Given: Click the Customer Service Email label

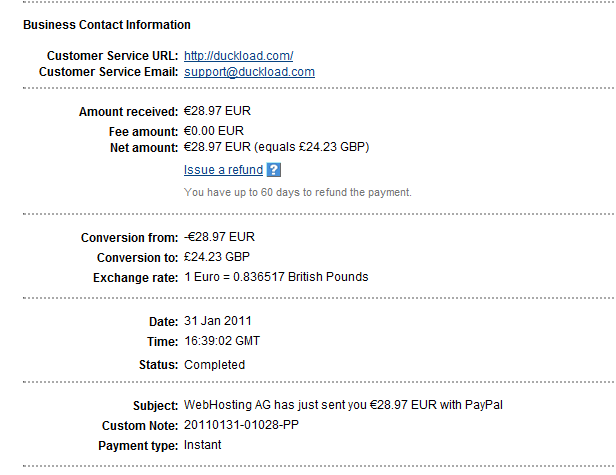Looking at the screenshot, I should pos(108,72).
